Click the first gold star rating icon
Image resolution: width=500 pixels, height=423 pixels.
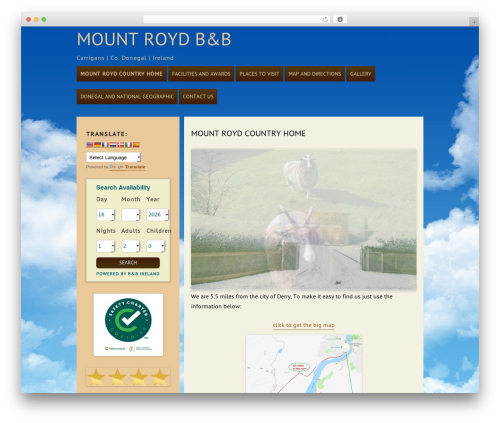[96, 377]
